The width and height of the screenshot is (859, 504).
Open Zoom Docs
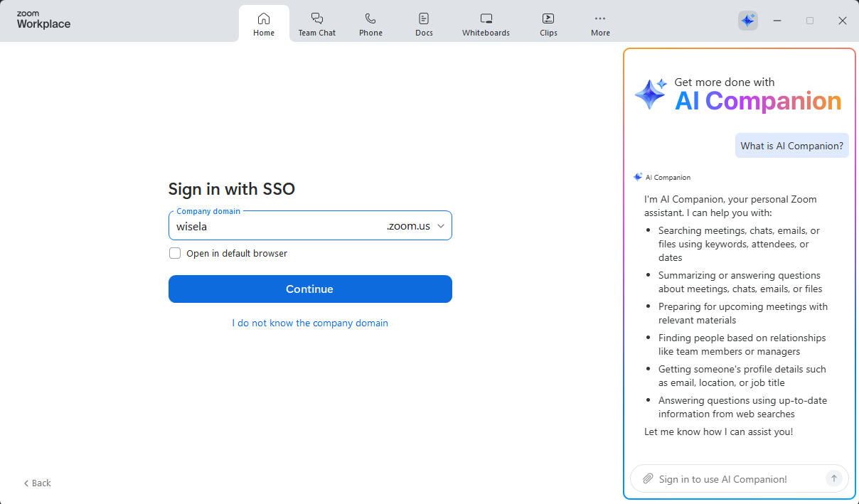tap(424, 23)
